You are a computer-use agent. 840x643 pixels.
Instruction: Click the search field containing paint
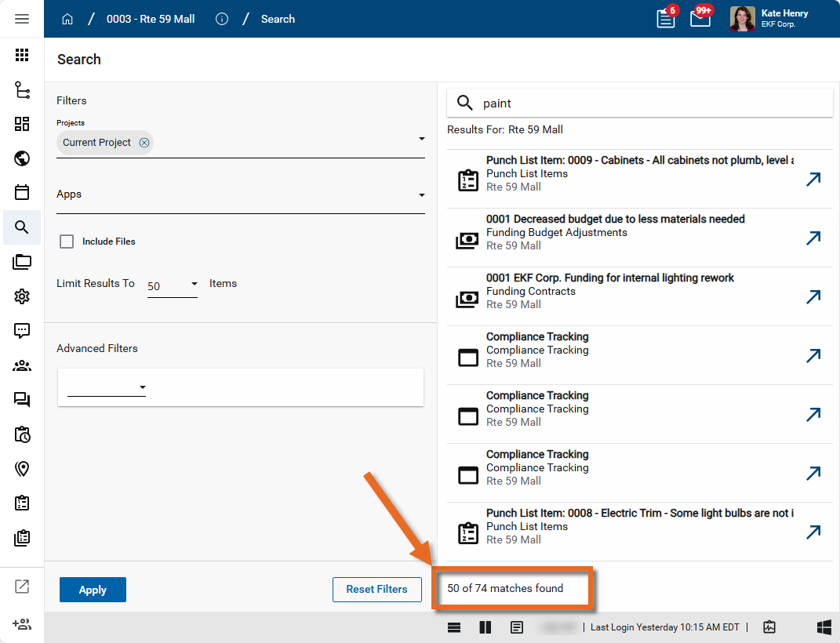coord(651,104)
